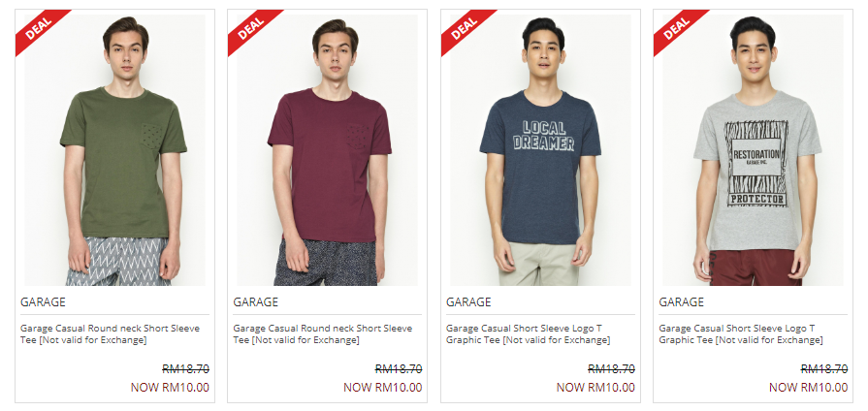Image resolution: width=868 pixels, height=411 pixels.
Task: Open Local Dreamer Logo T Graphic Tee title
Action: pyautogui.click(x=529, y=334)
